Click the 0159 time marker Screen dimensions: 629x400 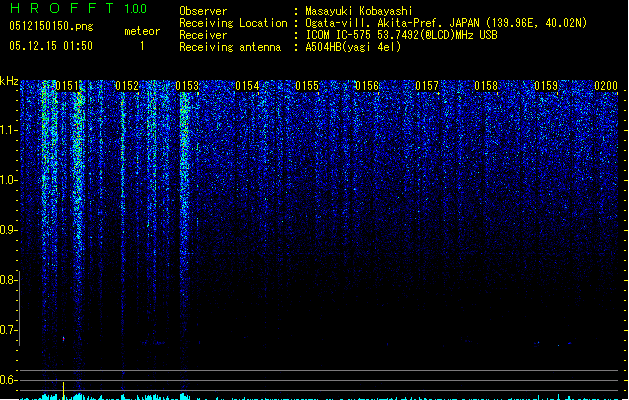pyautogui.click(x=546, y=86)
